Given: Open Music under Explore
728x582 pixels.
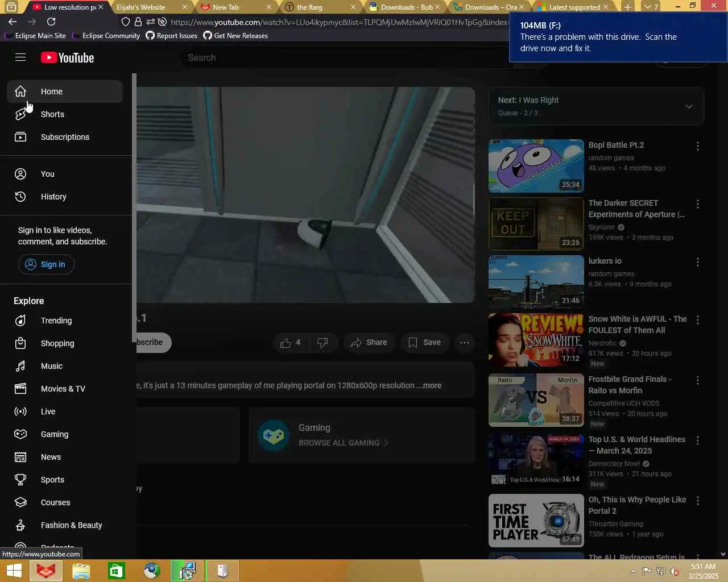Looking at the screenshot, I should pos(65,366).
